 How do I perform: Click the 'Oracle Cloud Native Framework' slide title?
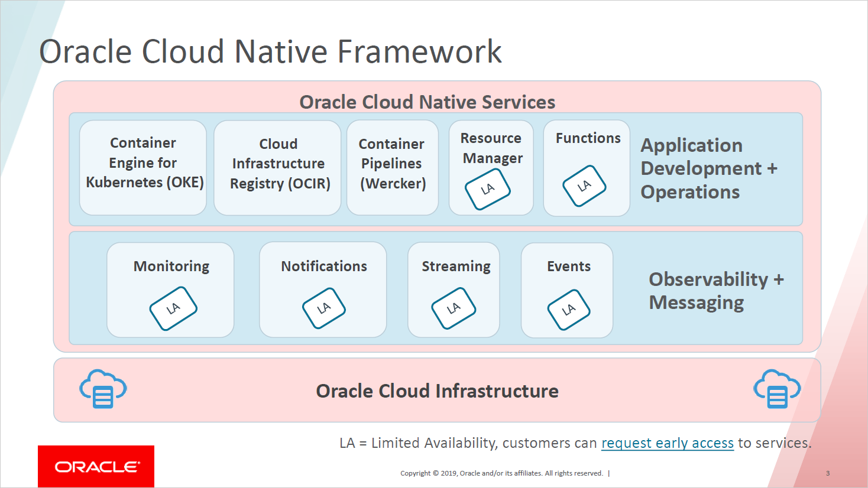pos(270,51)
